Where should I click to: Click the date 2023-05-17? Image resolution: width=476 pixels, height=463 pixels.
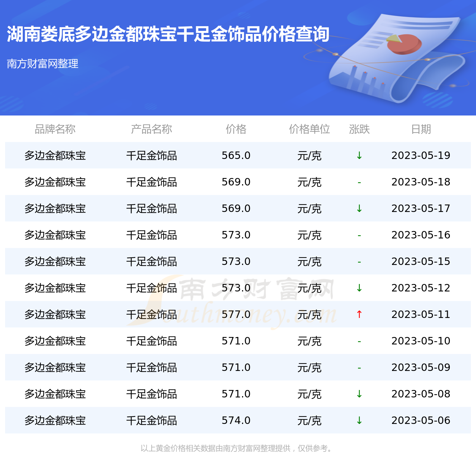[x=421, y=209]
